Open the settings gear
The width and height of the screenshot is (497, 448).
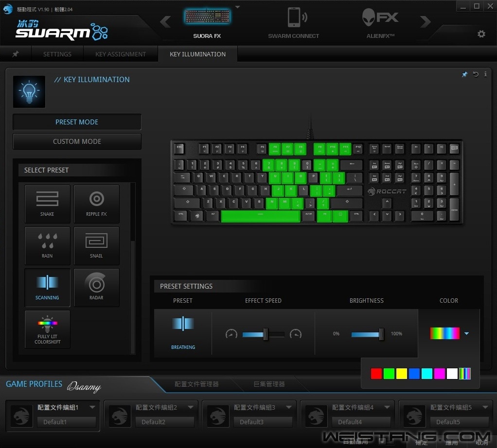click(x=481, y=34)
